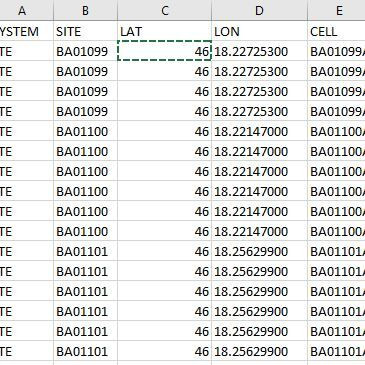Click the partially visible SYSTEM header cell
365x365 pixels.
(26, 31)
